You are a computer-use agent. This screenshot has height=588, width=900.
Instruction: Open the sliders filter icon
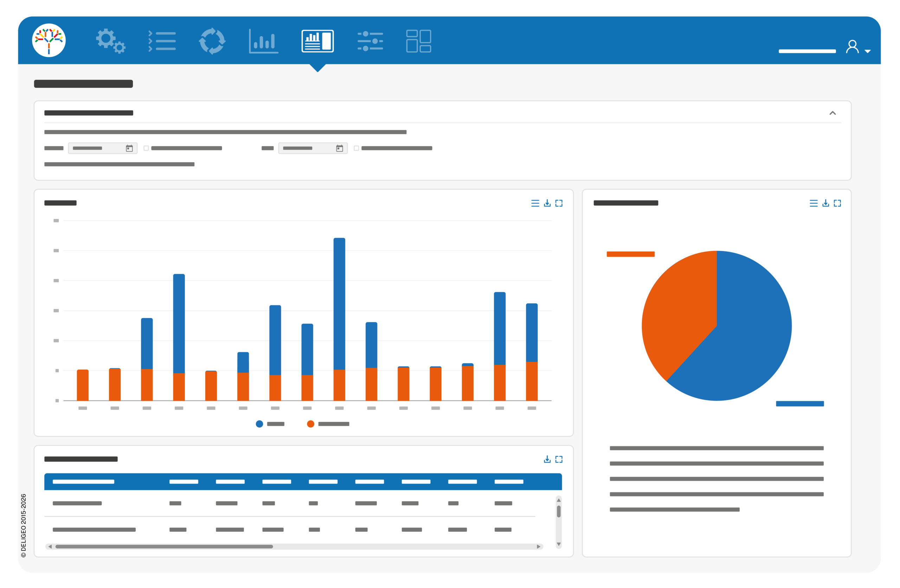370,41
